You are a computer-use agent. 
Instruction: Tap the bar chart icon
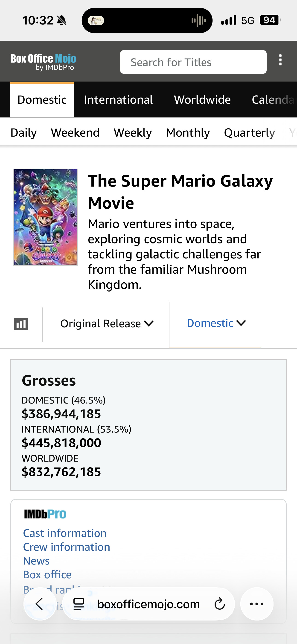pos(21,324)
